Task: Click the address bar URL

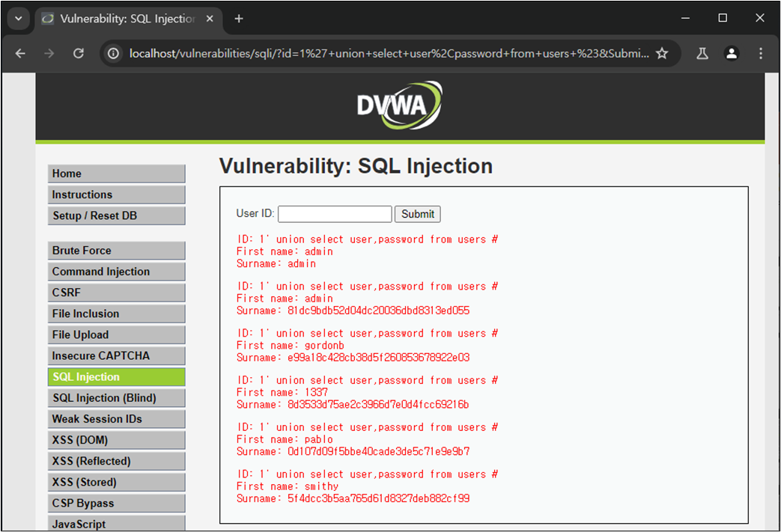Action: pyautogui.click(x=389, y=53)
